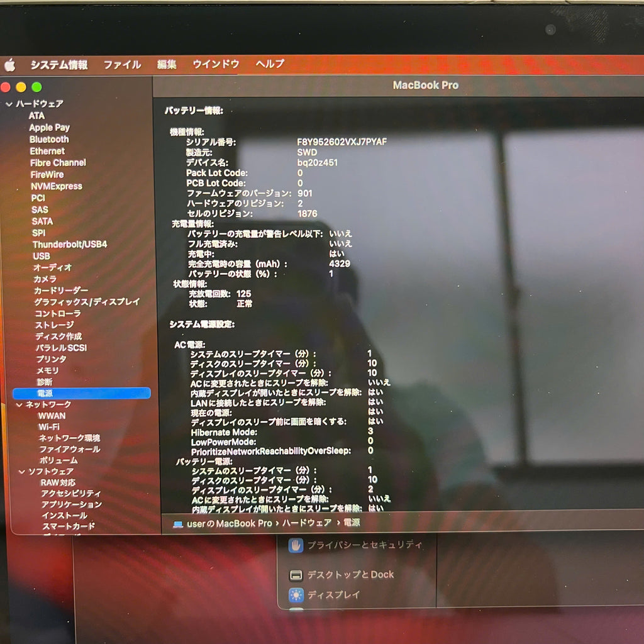Open the システム情報 app menu
Image resolution: width=644 pixels, height=644 pixels.
[x=58, y=65]
